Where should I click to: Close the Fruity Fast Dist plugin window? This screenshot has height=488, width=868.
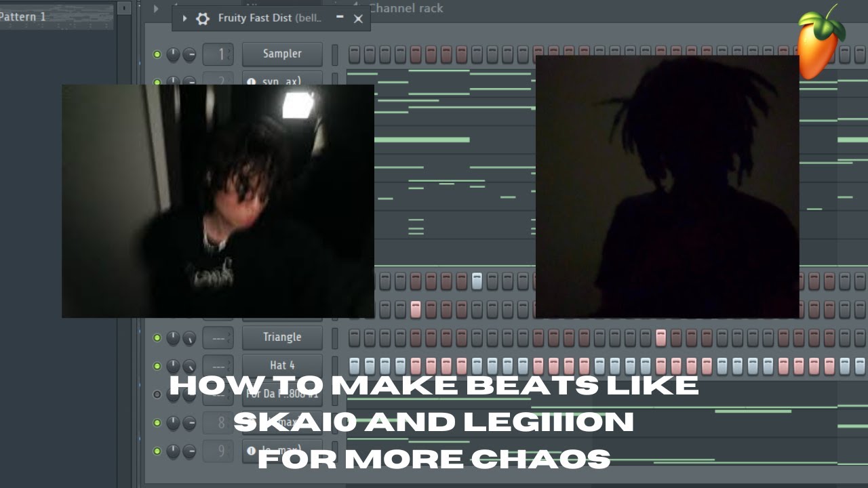[358, 19]
